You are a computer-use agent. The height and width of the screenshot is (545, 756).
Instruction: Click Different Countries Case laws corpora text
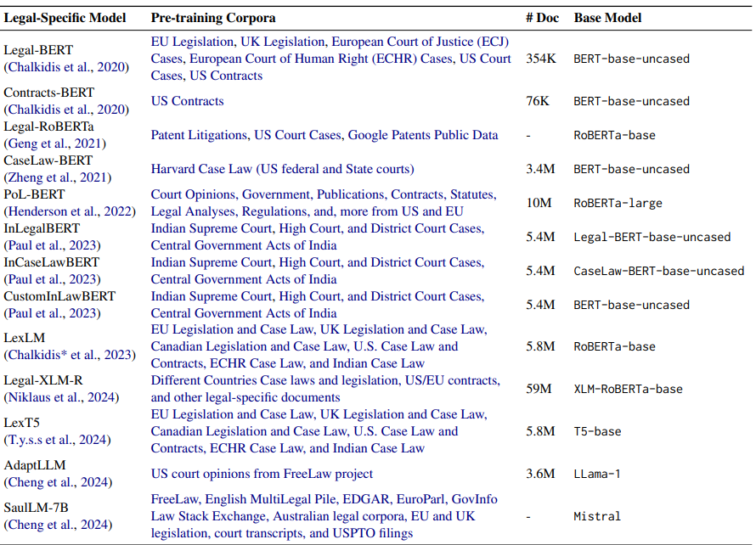(325, 389)
